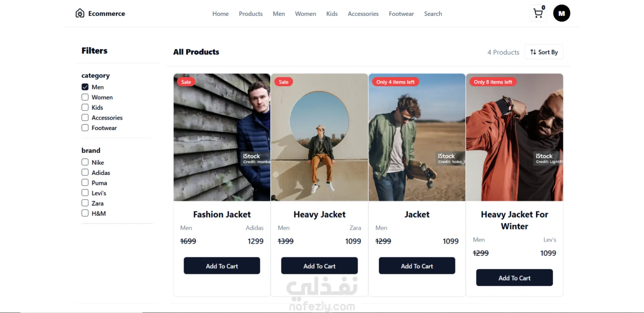Viewport: 644px width, 313px height.
Task: Check the Adidas brand filter
Action: 85,172
